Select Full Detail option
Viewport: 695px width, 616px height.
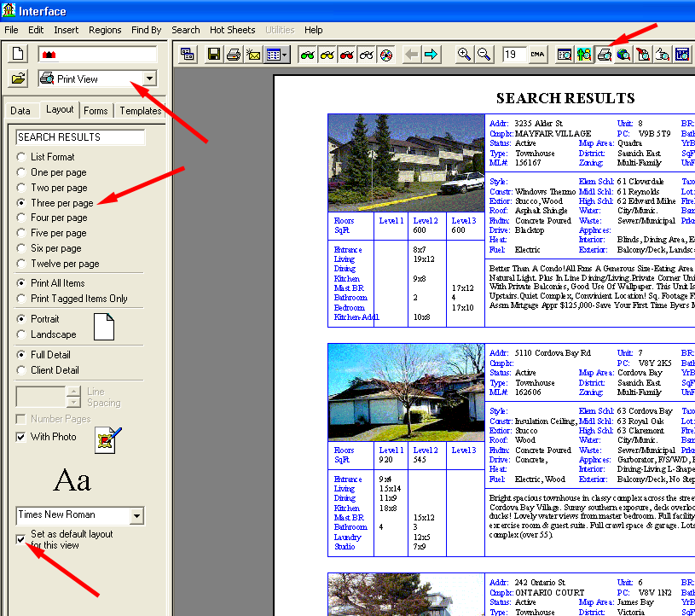(x=20, y=355)
